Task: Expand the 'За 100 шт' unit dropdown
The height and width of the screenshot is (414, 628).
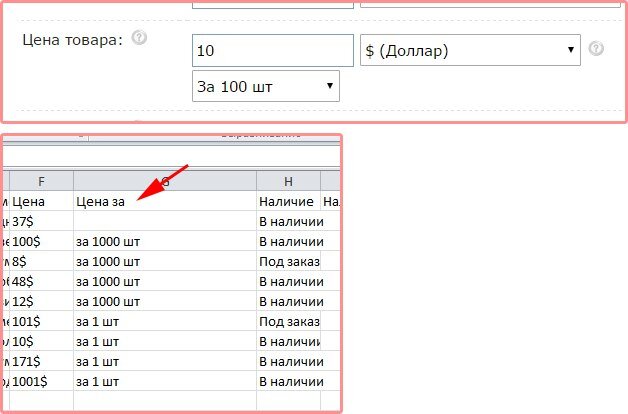Action: click(265, 86)
